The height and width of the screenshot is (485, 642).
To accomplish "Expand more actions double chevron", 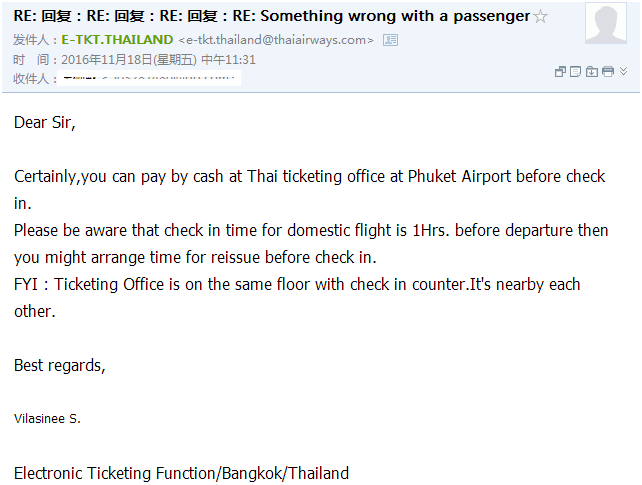I will tap(623, 72).
